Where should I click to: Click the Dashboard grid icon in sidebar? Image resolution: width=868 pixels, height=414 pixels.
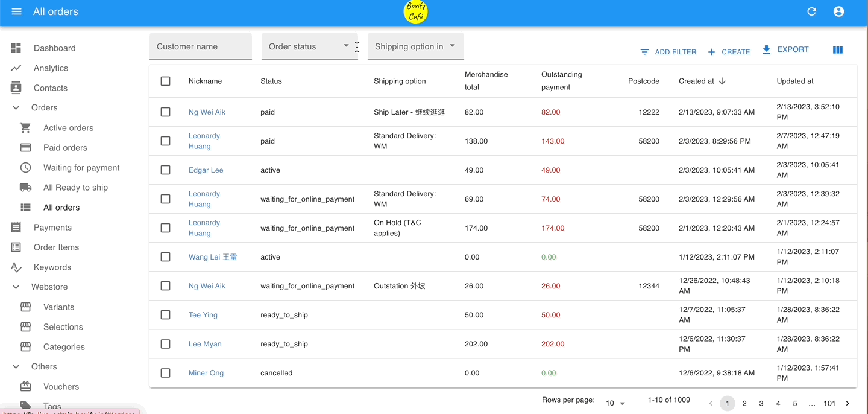(x=16, y=48)
